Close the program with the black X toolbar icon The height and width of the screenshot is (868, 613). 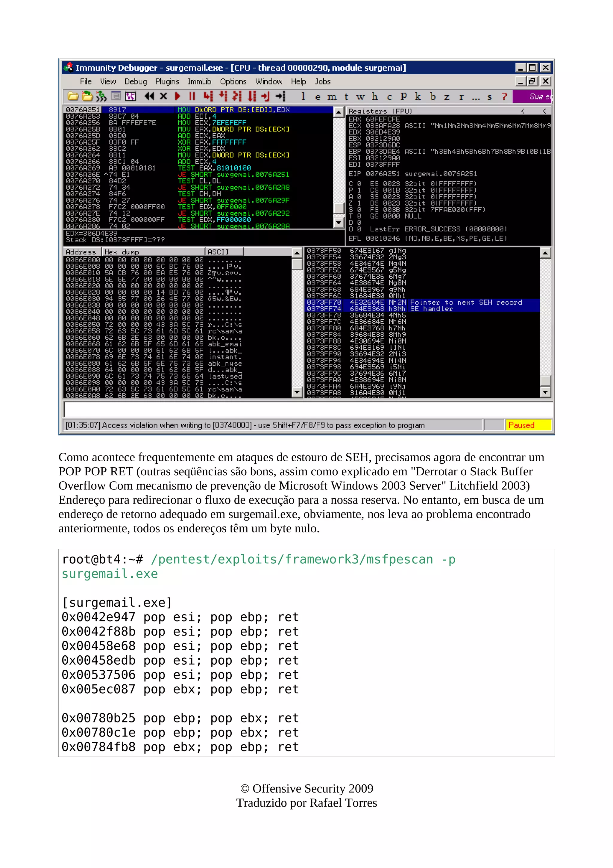click(163, 96)
